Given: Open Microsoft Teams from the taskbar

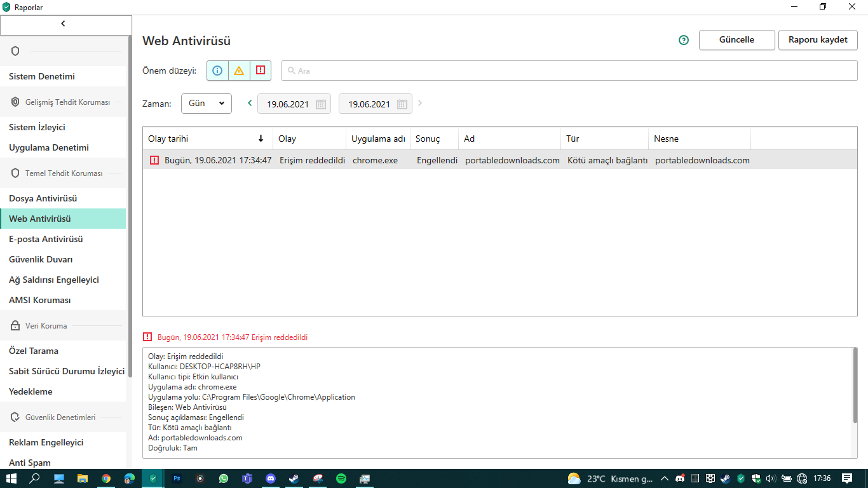Looking at the screenshot, I should pyautogui.click(x=247, y=478).
